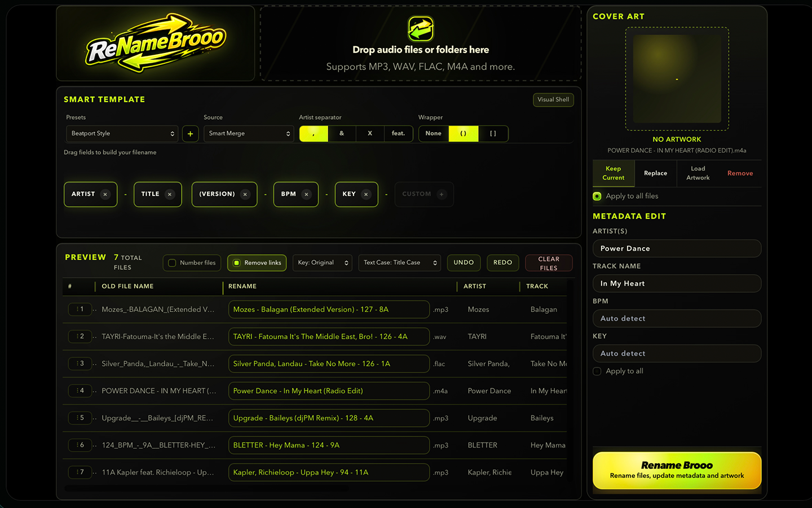Viewport: 812px width, 508px height.
Task: Open Text Case: Title Case dropdown
Action: (x=400, y=263)
